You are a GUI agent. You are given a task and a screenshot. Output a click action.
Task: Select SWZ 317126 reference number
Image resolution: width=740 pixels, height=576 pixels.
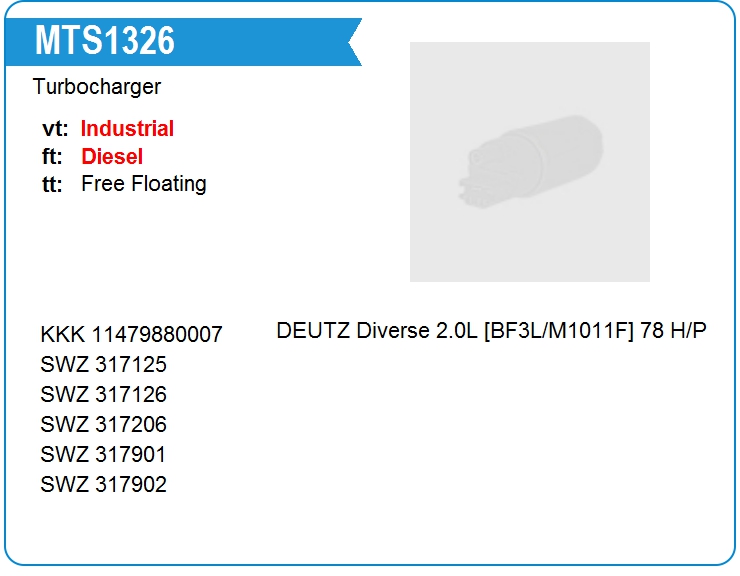103,394
